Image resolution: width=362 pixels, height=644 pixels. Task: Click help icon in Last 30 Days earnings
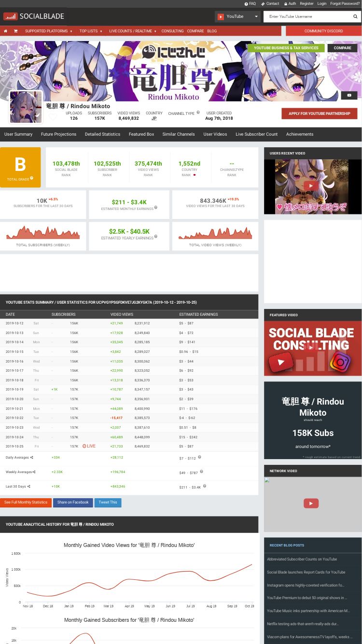coord(204,486)
